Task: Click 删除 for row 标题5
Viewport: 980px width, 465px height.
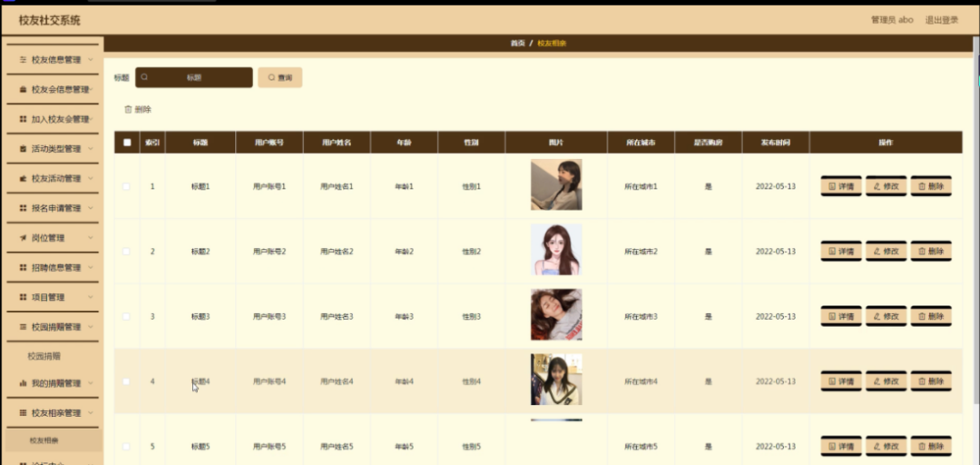Action: (x=931, y=446)
